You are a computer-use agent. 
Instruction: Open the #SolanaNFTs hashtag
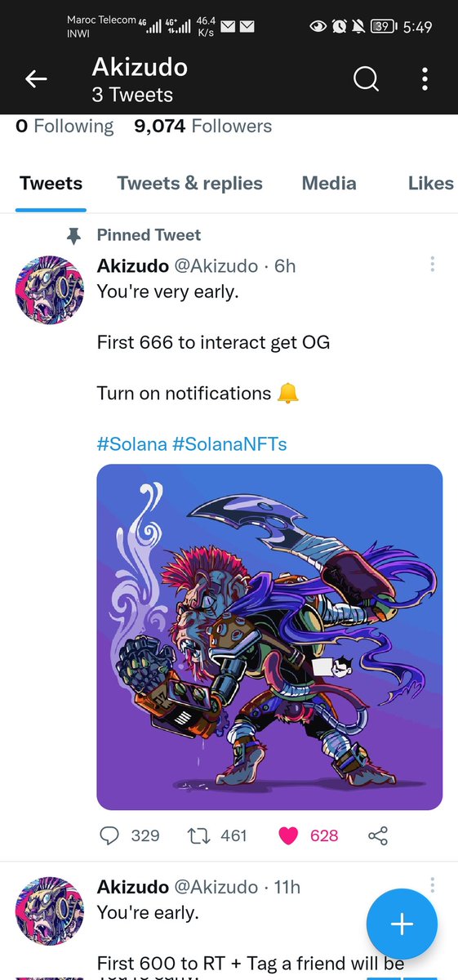229,444
